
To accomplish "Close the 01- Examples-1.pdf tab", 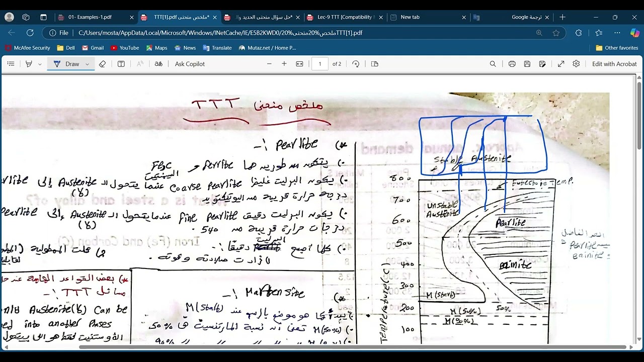I will [x=132, y=17].
